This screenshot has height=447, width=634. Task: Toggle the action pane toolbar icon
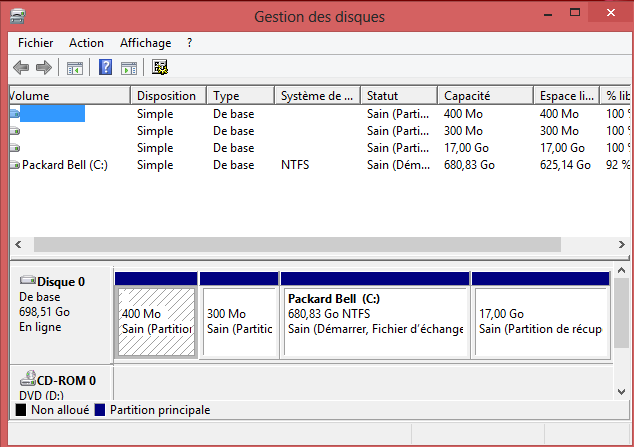click(129, 68)
